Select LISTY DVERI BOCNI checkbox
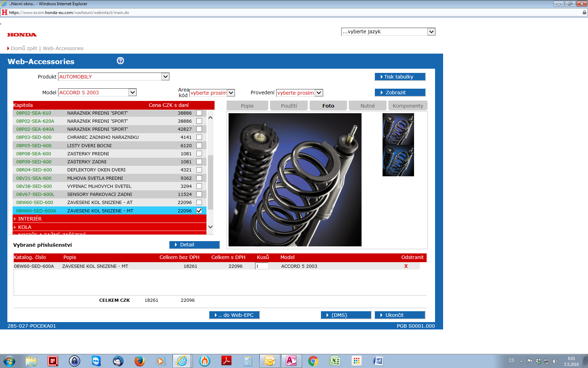The height and width of the screenshot is (368, 588). point(199,145)
